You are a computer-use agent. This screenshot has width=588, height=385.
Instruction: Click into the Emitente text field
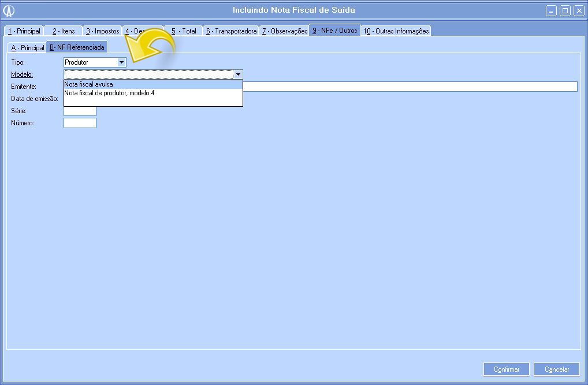tap(410, 87)
